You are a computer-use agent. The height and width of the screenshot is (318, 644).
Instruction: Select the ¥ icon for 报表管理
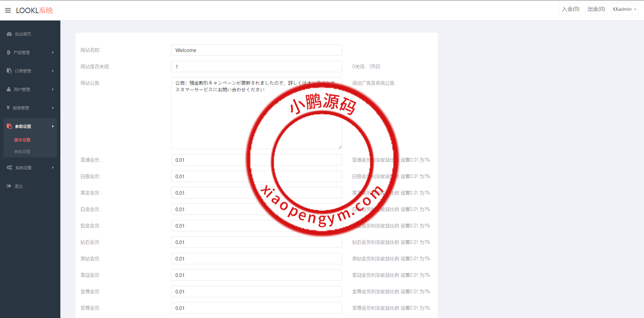pyautogui.click(x=8, y=108)
